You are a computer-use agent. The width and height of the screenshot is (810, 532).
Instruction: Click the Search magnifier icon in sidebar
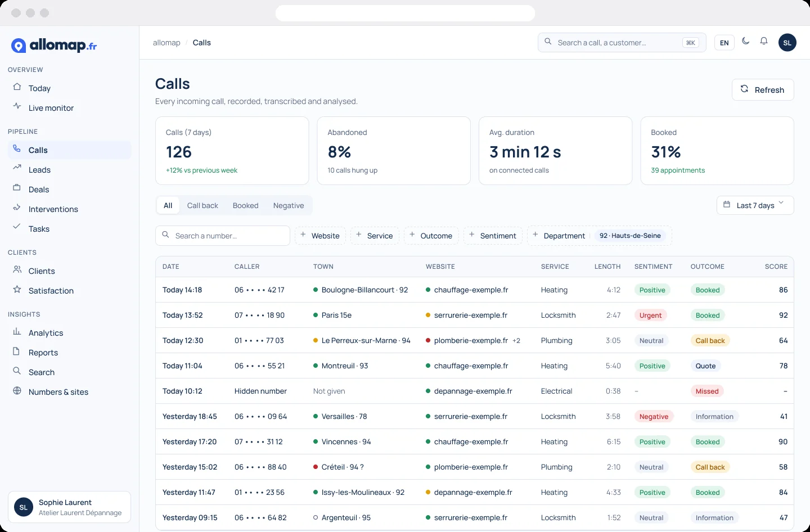pyautogui.click(x=17, y=371)
